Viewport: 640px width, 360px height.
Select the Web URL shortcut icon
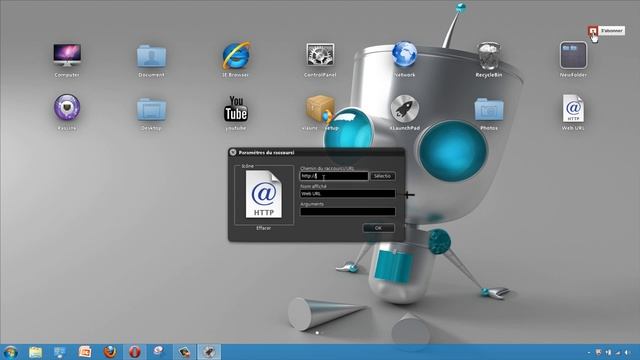(573, 108)
